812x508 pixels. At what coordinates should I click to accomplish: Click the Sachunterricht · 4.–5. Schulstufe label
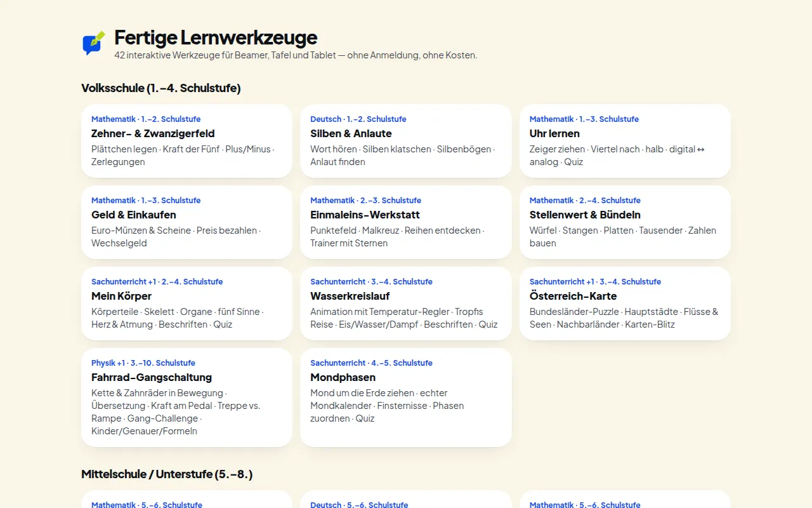coord(371,363)
